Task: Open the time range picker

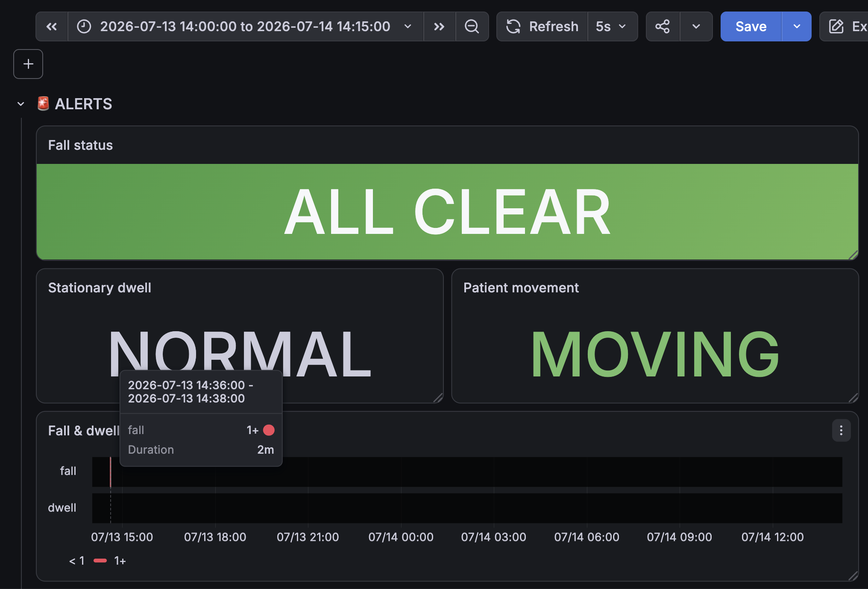Action: pyautogui.click(x=246, y=26)
